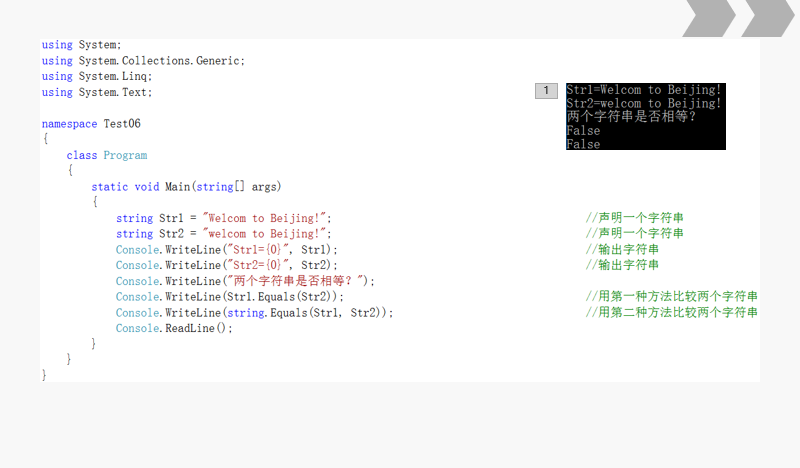
Task: Click the "Console.ReadLine();" statement
Action: point(174,329)
